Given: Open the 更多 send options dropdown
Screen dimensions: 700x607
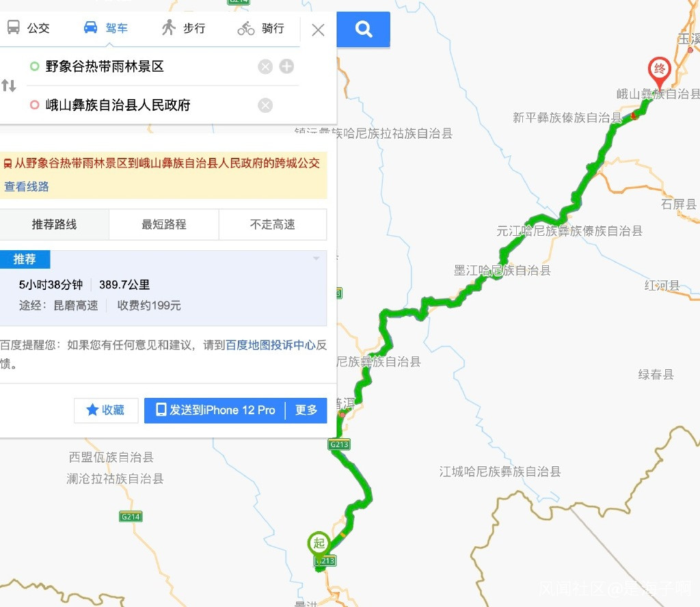Looking at the screenshot, I should tap(306, 410).
